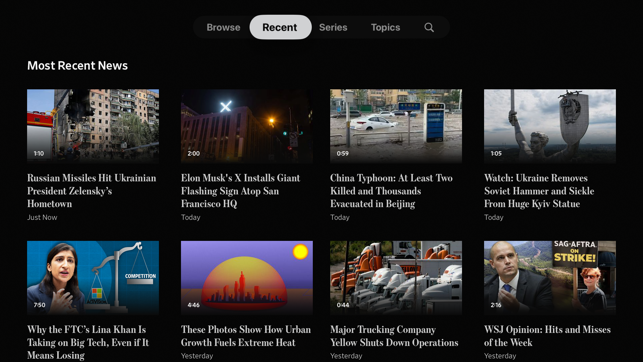The image size is (643, 362).
Task: Open the urban heat dome illustration thumbnail
Action: click(x=247, y=278)
